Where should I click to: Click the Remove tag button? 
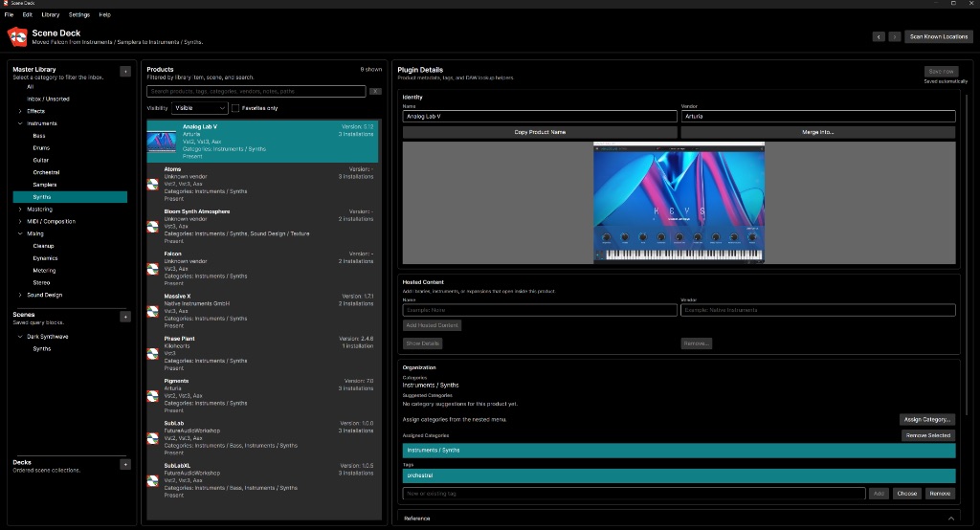940,494
